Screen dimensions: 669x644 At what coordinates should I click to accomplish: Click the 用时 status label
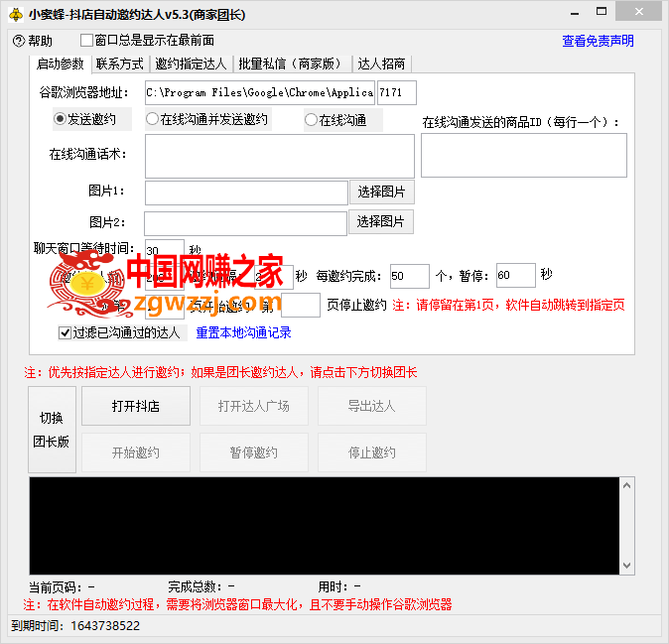(x=339, y=587)
